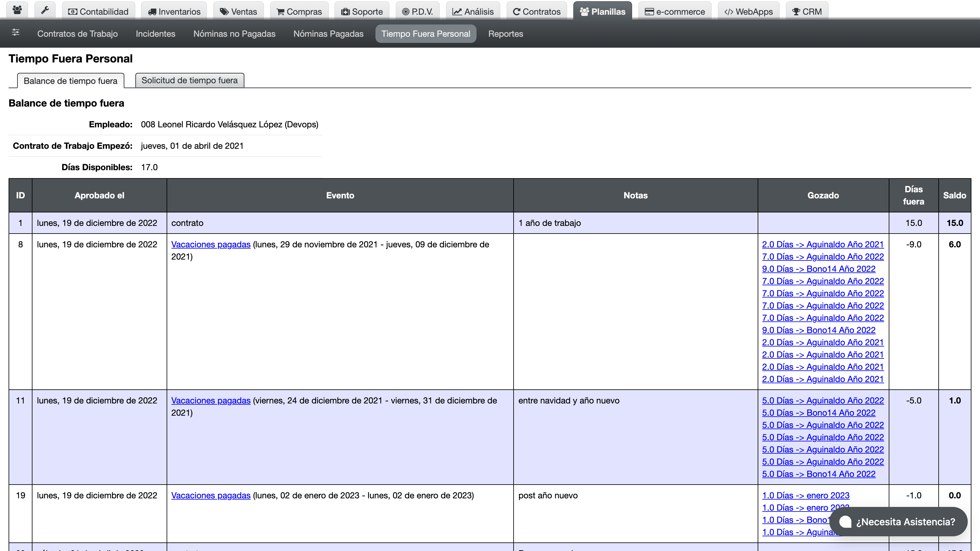The height and width of the screenshot is (551, 980).
Task: Open the Inventarios module tab
Action: (174, 11)
